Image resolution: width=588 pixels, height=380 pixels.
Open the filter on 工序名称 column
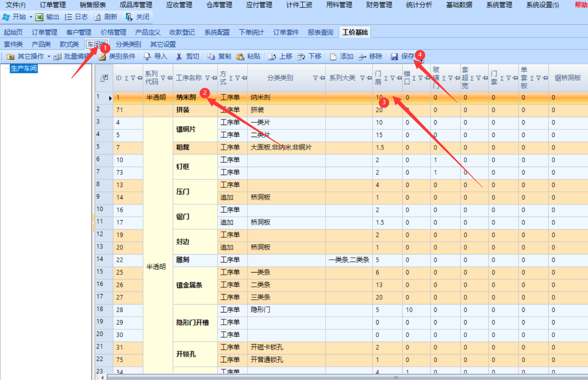pos(208,78)
